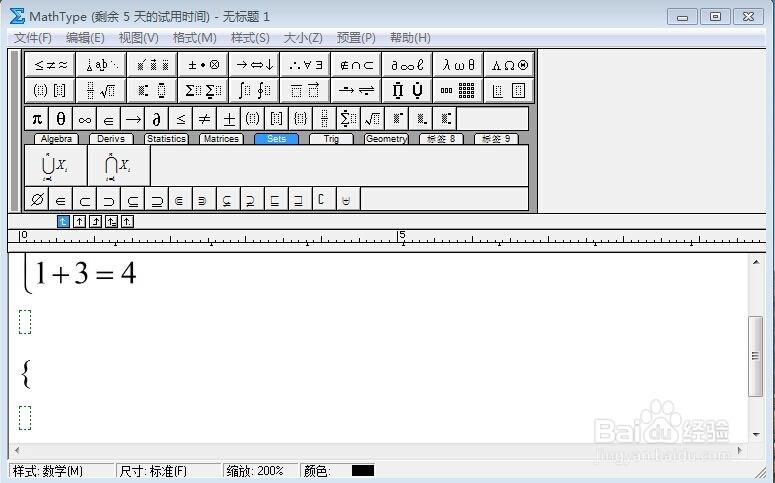Open the miscellaneous symbols ∂∞ℓ palette

click(x=407, y=65)
